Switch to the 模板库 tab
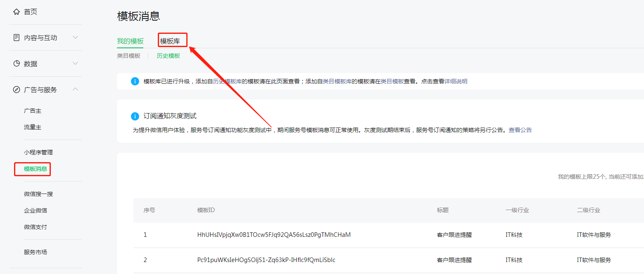Viewport: 644px width, 274px height. [170, 41]
